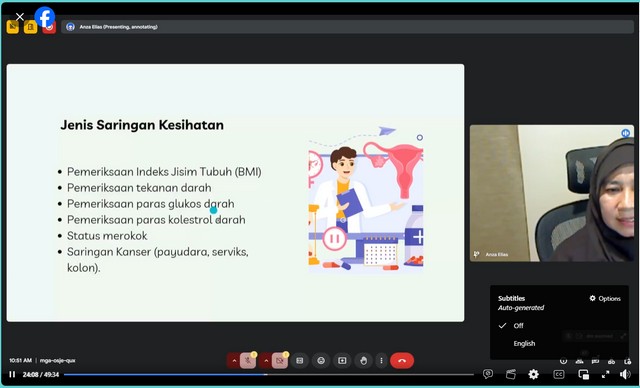
Task: Click the slide title Jenis Saringan Kesihatan
Action: point(142,125)
